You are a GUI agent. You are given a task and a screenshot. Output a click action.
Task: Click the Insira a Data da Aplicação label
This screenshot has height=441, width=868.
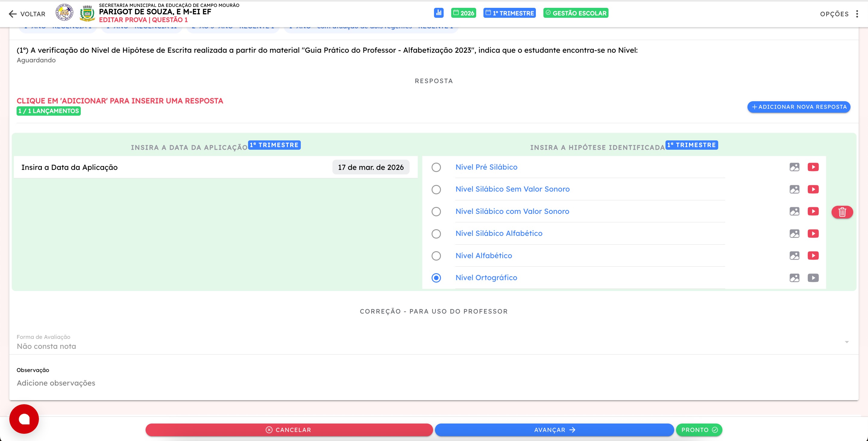[69, 167]
